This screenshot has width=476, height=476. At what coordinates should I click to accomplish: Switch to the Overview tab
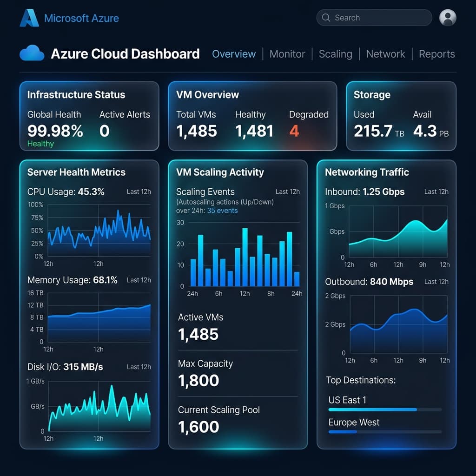click(x=234, y=54)
